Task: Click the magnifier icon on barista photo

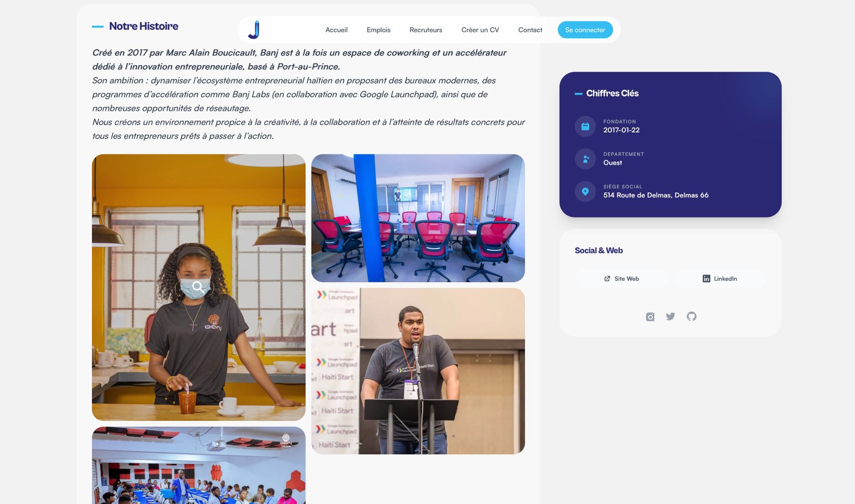Action: coord(198,287)
